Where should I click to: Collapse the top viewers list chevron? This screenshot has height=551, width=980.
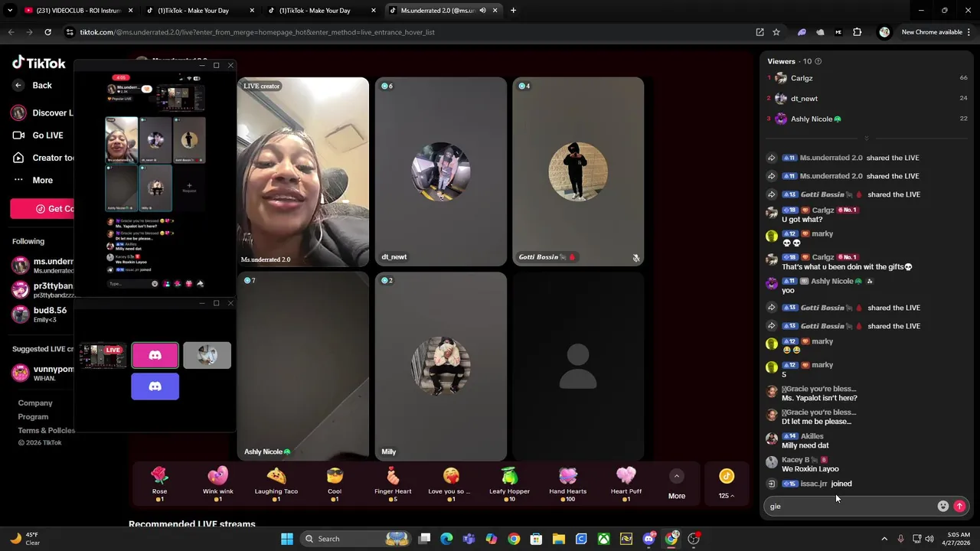[x=867, y=139]
